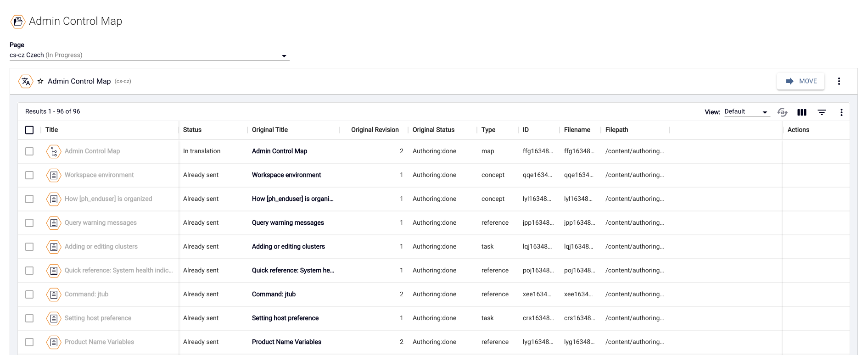Open the filter icon in results toolbar

coord(822,112)
